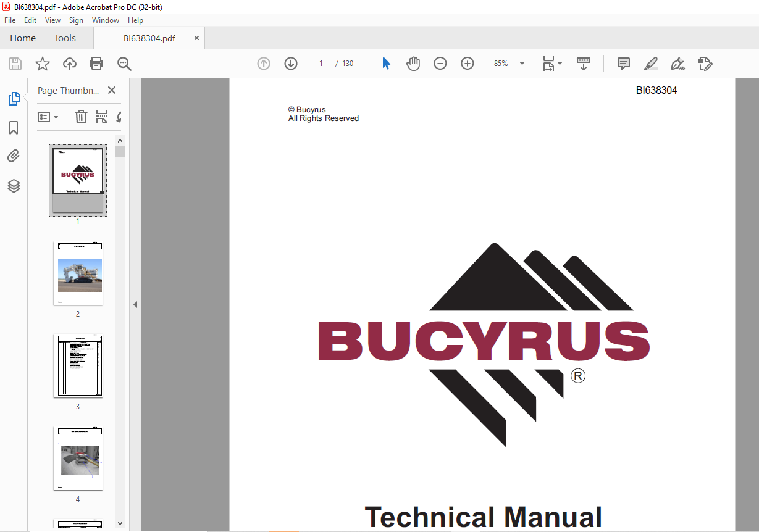Zoom out with minus icon
Image resolution: width=759 pixels, height=532 pixels.
coord(440,64)
